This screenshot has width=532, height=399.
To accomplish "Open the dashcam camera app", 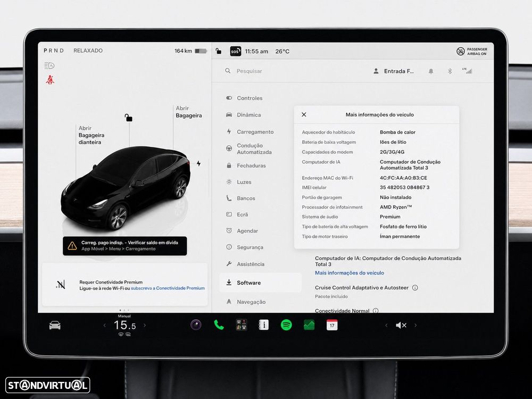I will point(196,325).
